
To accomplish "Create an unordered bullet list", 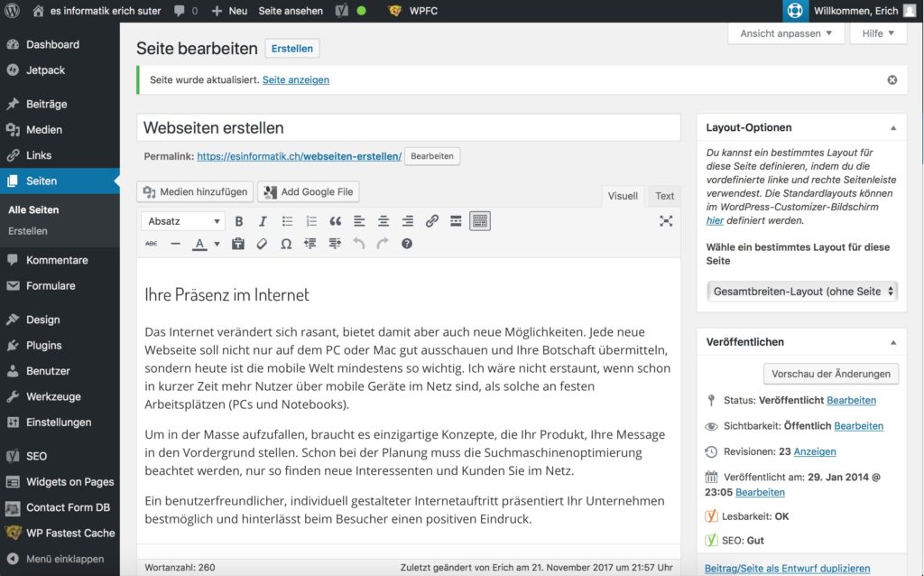I will click(x=287, y=220).
